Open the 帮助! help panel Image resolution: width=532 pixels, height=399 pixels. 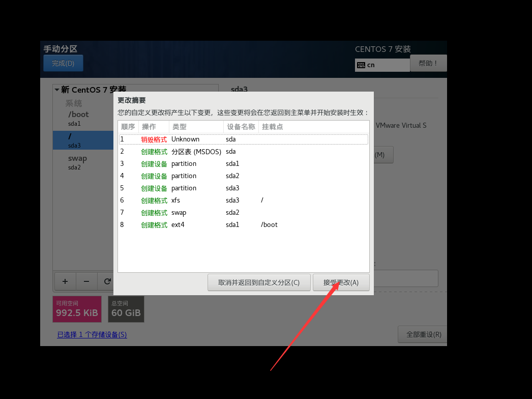429,63
